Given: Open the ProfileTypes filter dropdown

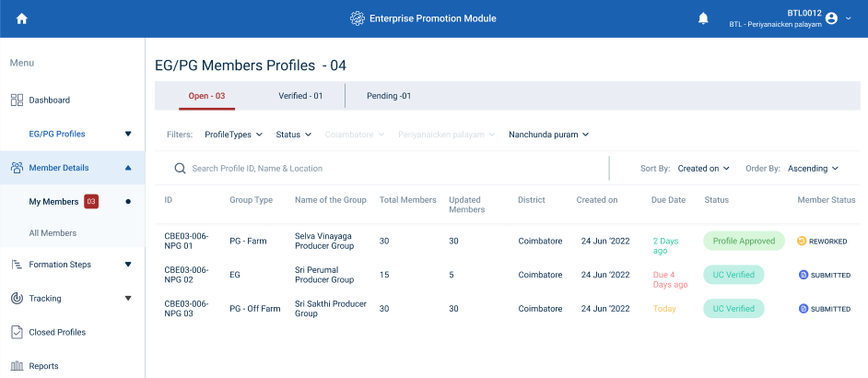Looking at the screenshot, I should (x=233, y=135).
